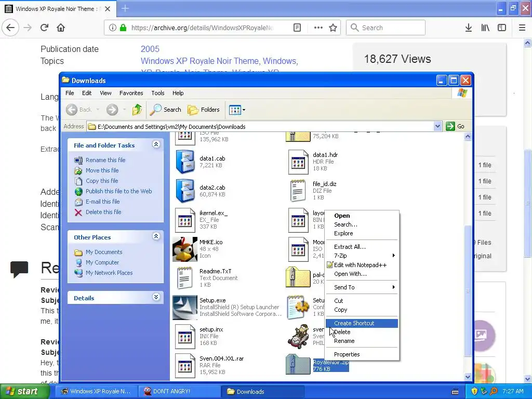Choose Explore in the context menu
The image size is (532, 399).
(362, 233)
